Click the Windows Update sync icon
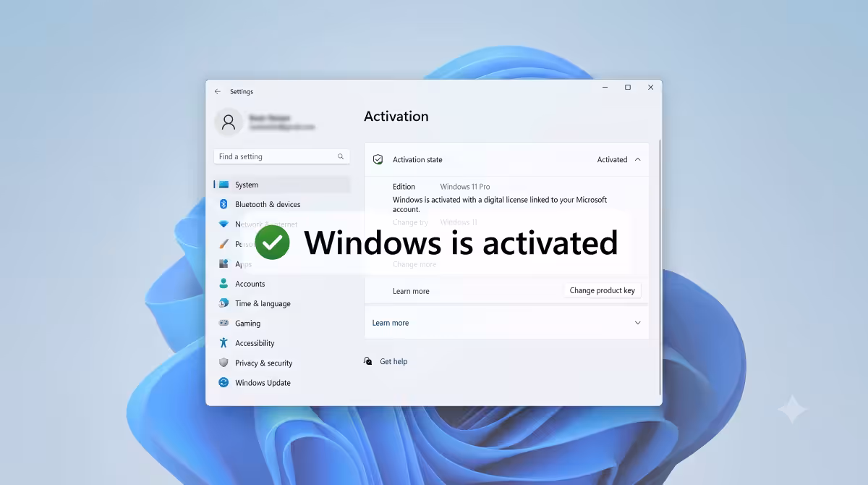868x485 pixels. [224, 383]
